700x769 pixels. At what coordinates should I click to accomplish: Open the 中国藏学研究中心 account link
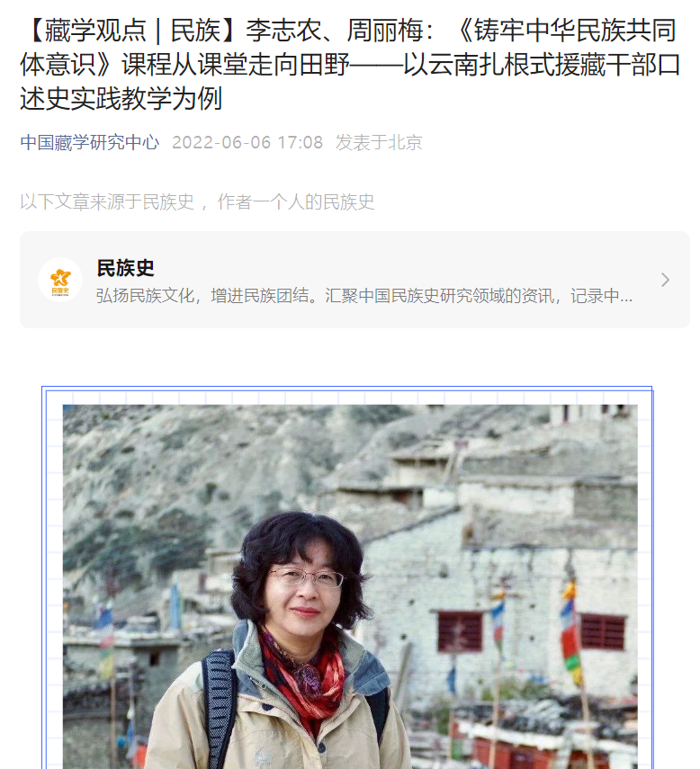90,142
